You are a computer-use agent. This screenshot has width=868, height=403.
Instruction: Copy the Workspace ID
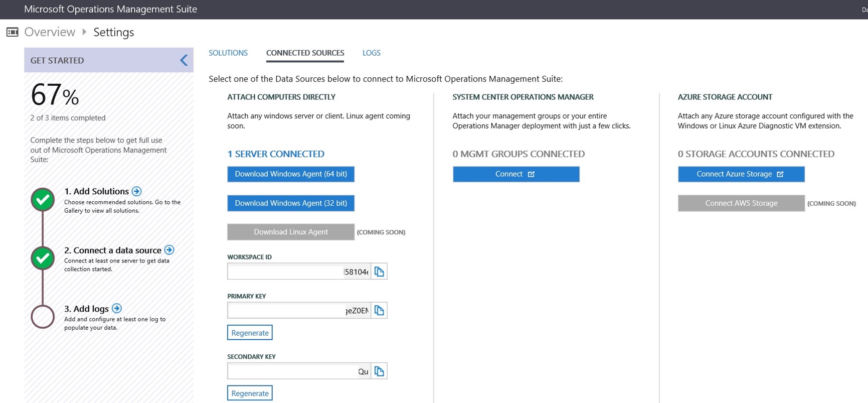pos(379,272)
